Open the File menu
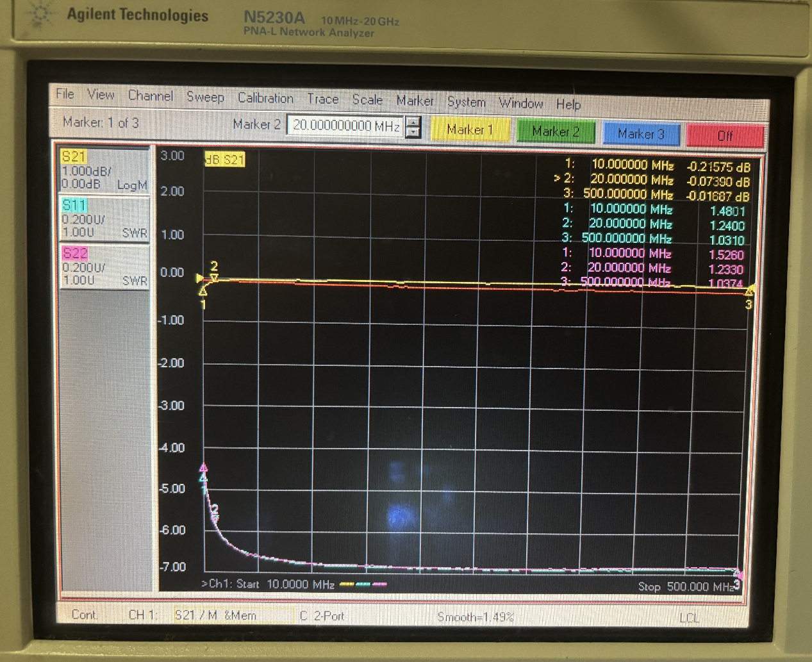The width and height of the screenshot is (812, 662). point(65,94)
